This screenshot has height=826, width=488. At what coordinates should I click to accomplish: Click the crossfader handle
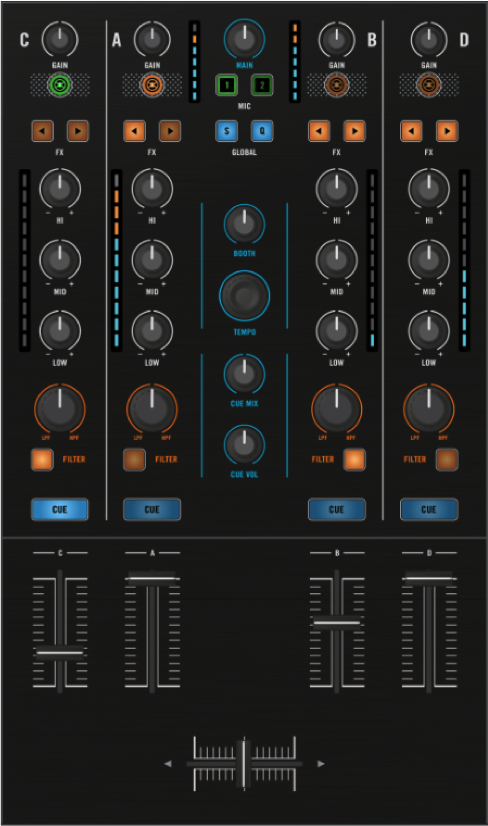[243, 764]
